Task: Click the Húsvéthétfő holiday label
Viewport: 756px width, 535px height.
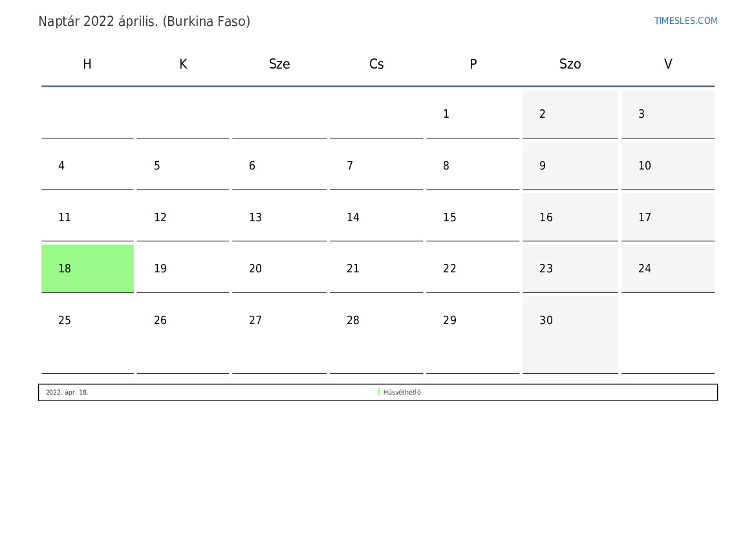Action: [402, 393]
